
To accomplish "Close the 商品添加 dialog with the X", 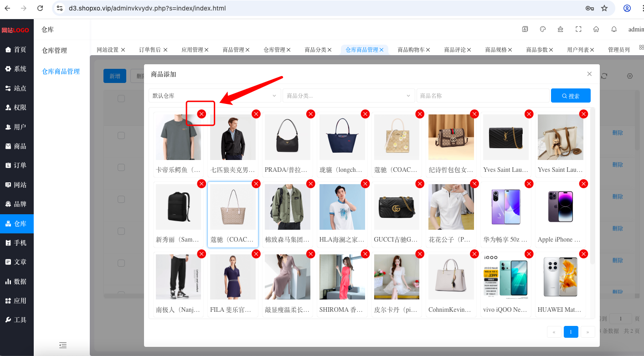I will coord(589,74).
